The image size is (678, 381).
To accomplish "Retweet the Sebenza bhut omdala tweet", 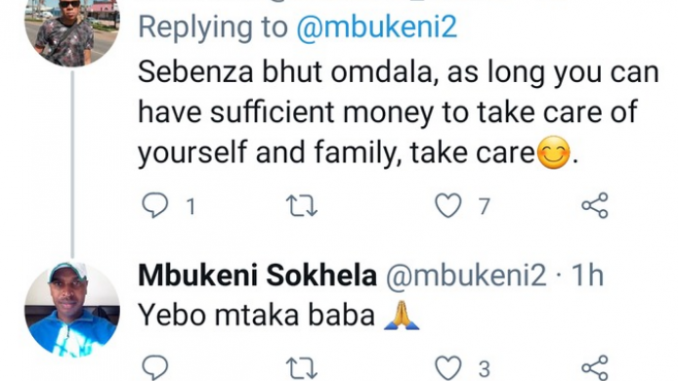I will coord(302,205).
